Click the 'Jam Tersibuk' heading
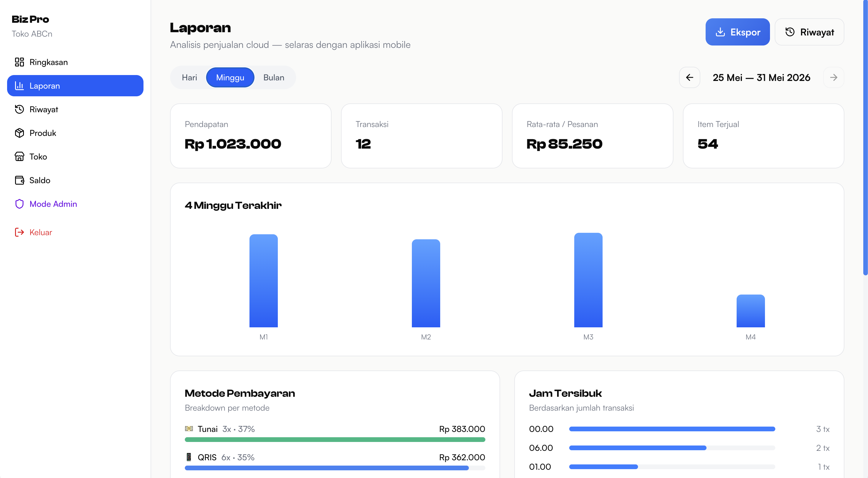This screenshot has width=868, height=478. tap(565, 393)
